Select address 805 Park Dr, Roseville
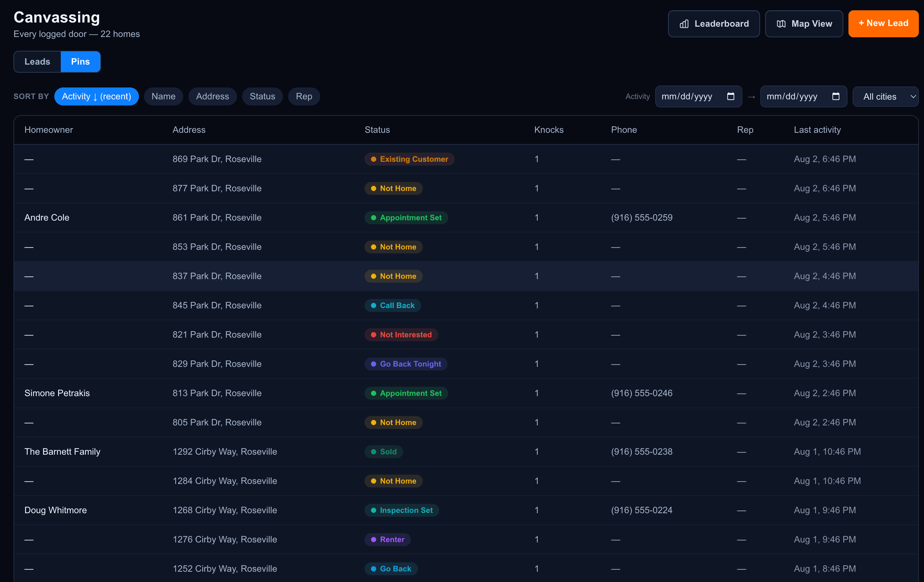 pos(217,423)
